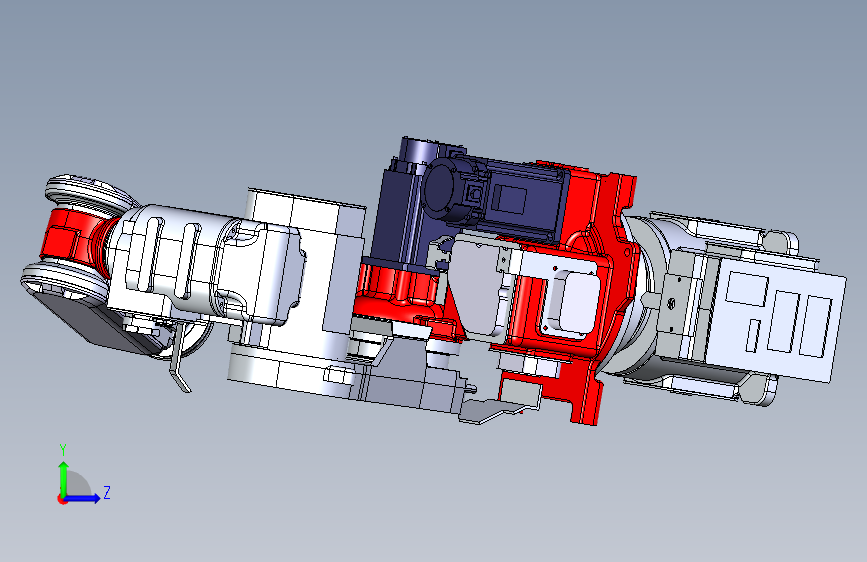This screenshot has width=867, height=562.
Task: Click the Z label on the axis triad
Action: pyautogui.click(x=107, y=492)
